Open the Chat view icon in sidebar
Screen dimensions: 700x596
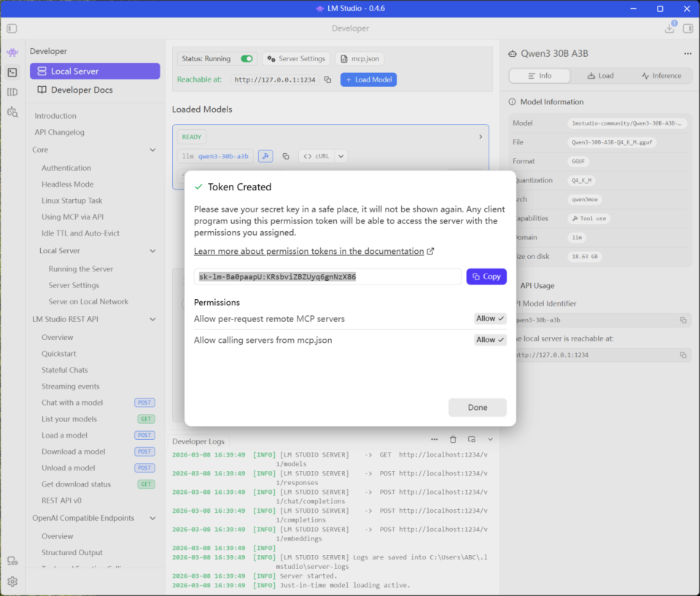pos(12,53)
